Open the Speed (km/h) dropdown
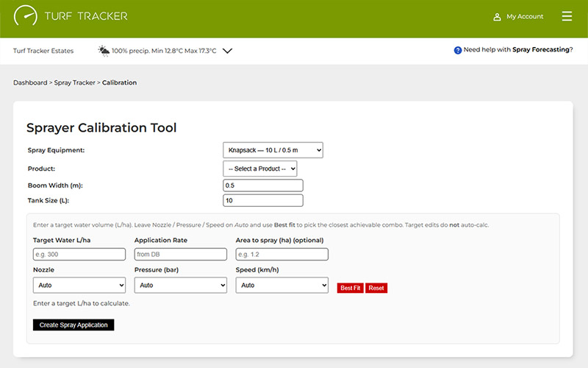Image resolution: width=588 pixels, height=368 pixels. pos(282,285)
